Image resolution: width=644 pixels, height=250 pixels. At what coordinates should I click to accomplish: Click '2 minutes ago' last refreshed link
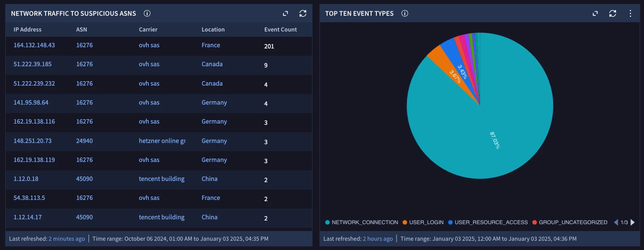coord(67,239)
